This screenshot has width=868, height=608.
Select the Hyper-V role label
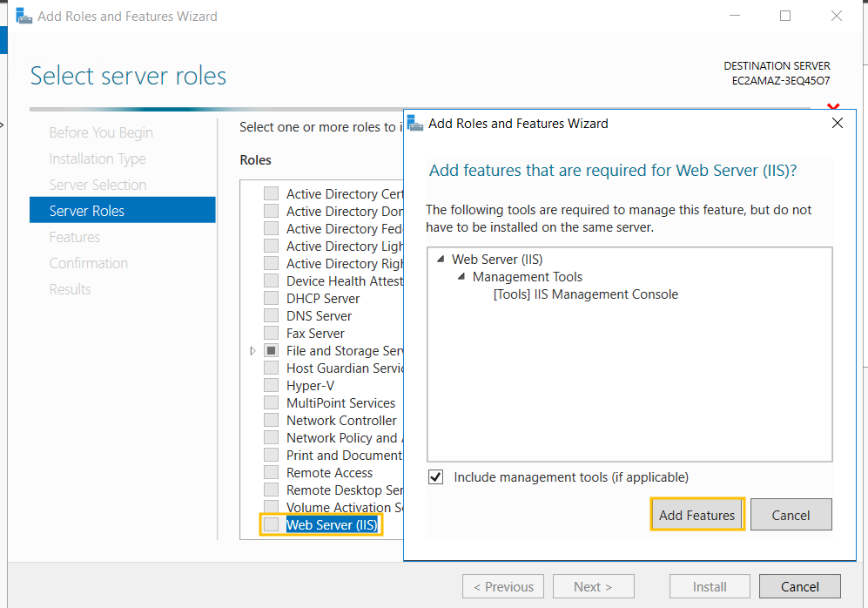click(310, 385)
